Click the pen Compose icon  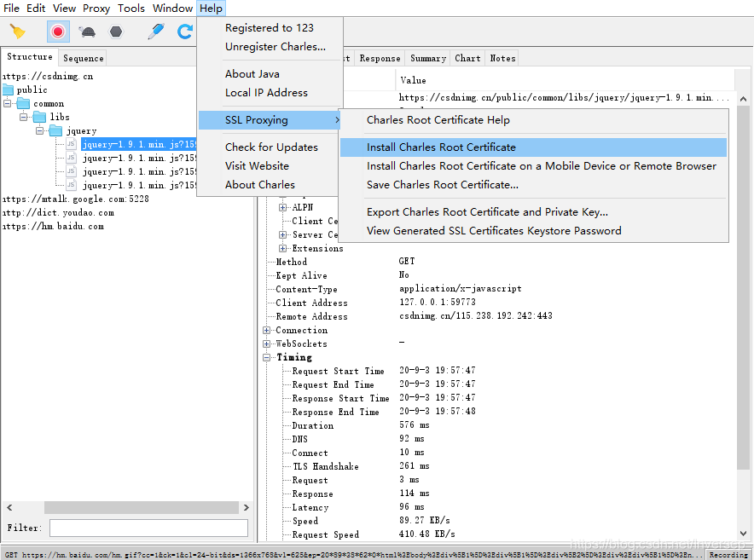point(156,32)
